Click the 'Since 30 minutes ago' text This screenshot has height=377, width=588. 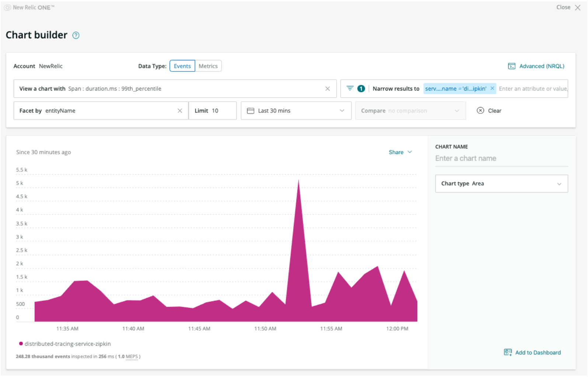44,152
